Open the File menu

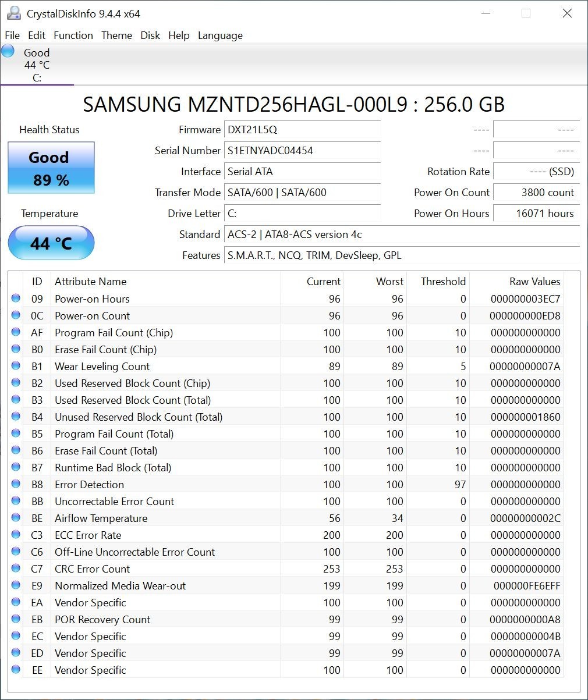pyautogui.click(x=12, y=35)
